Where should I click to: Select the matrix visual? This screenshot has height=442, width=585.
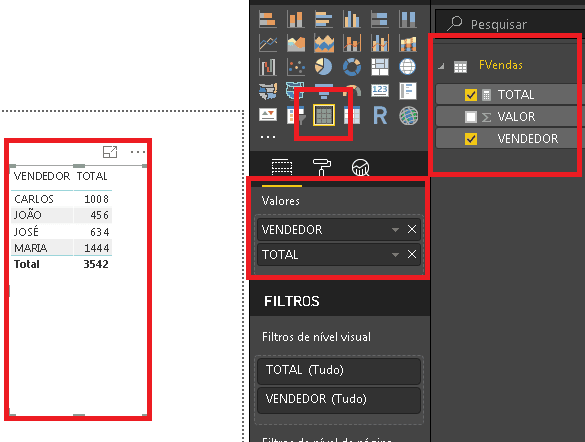352,115
